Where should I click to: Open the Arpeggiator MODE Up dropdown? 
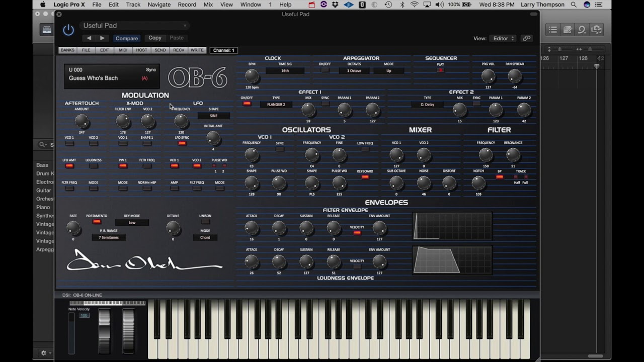click(389, 71)
